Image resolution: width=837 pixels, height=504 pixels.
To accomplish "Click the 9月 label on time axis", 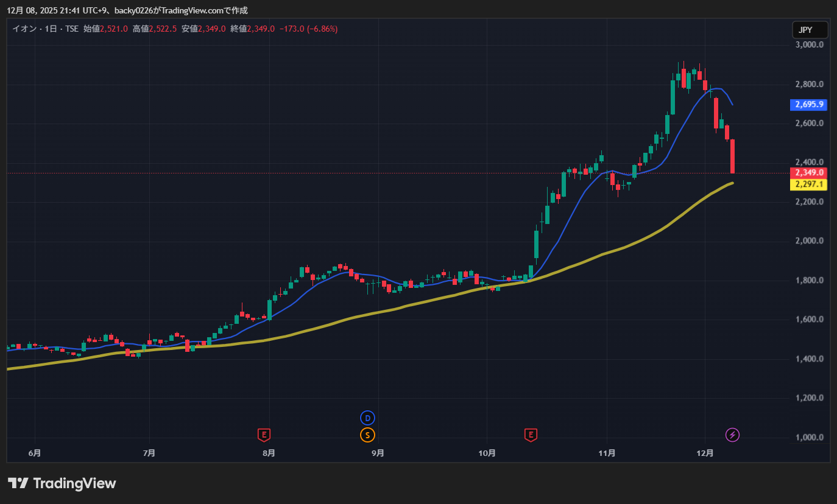I will point(378,453).
